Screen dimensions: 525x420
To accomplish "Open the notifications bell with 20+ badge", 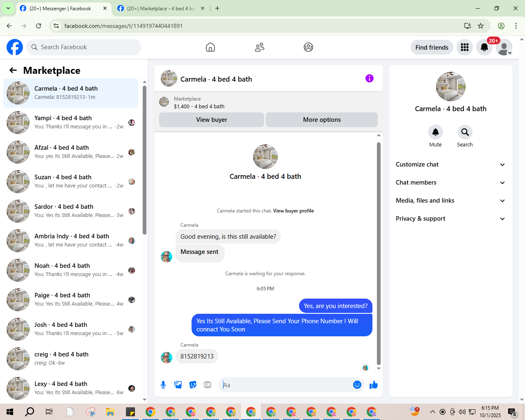I will [484, 47].
